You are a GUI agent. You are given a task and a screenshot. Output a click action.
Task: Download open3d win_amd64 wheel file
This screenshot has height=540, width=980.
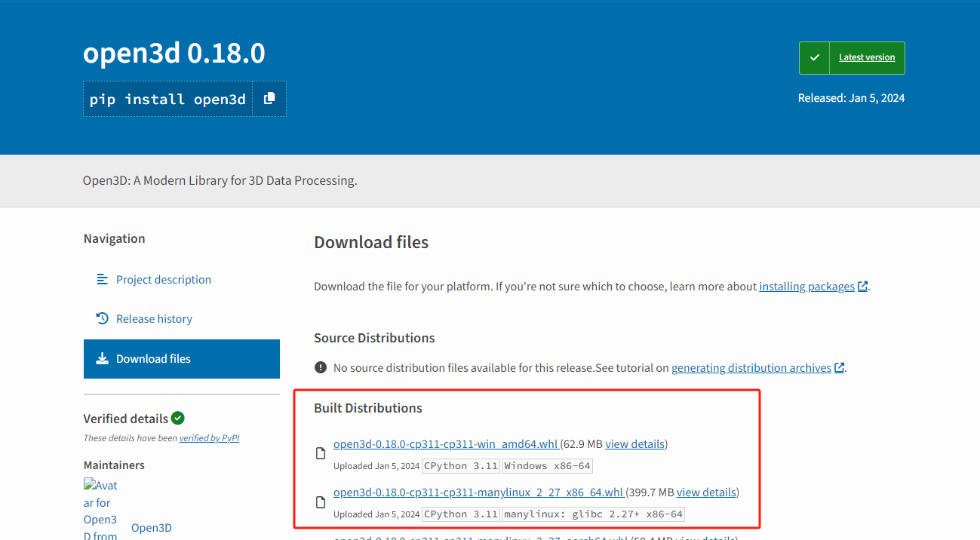[x=446, y=443]
